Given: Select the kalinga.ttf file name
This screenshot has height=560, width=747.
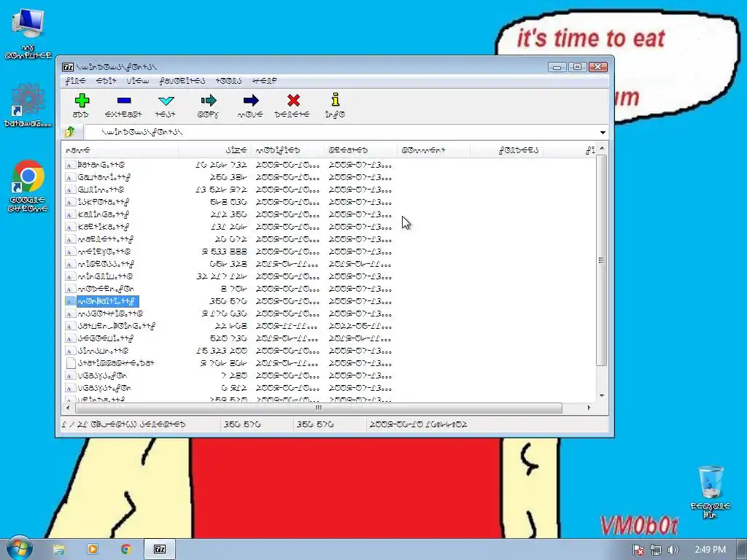Looking at the screenshot, I should tap(104, 214).
